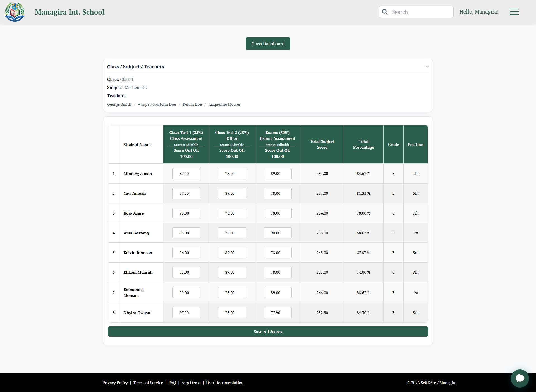Open the FAQ link

[x=172, y=383]
